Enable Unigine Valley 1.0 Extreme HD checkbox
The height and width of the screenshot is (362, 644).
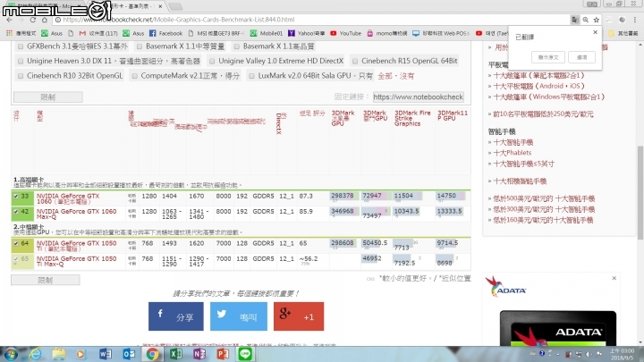(212, 61)
